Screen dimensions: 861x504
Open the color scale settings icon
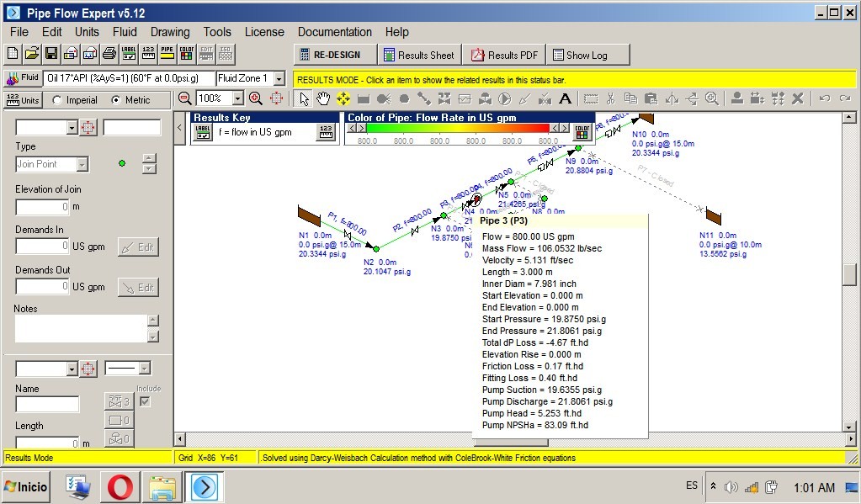582,132
